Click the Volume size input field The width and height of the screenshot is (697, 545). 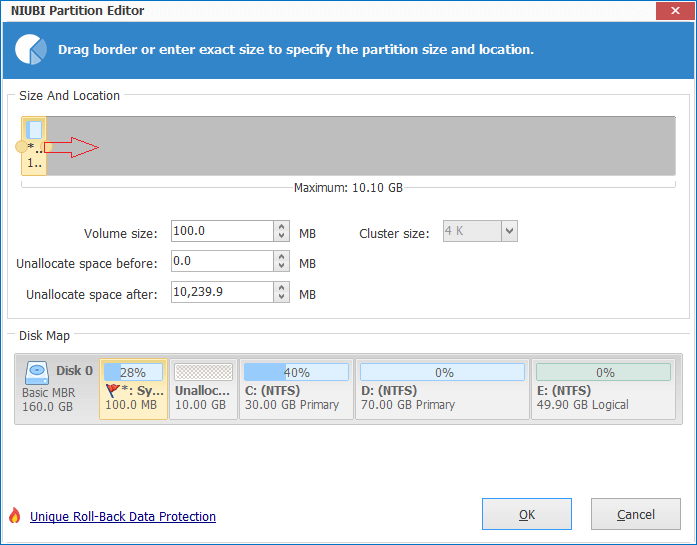click(221, 232)
